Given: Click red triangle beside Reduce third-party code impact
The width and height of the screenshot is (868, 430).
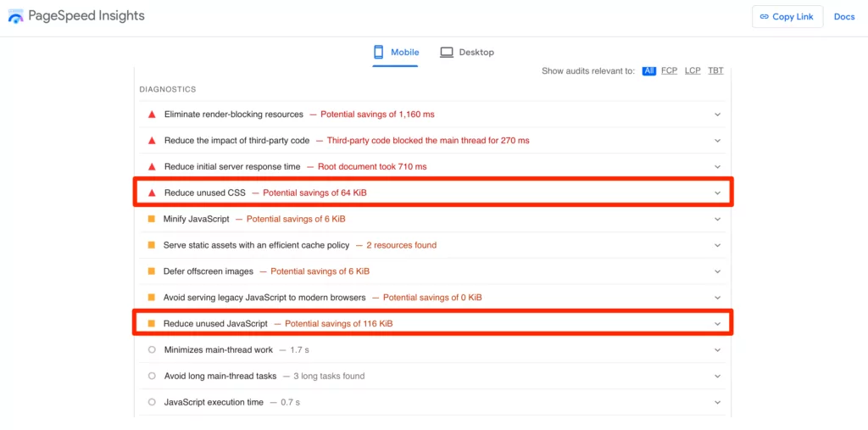Looking at the screenshot, I should click(152, 141).
